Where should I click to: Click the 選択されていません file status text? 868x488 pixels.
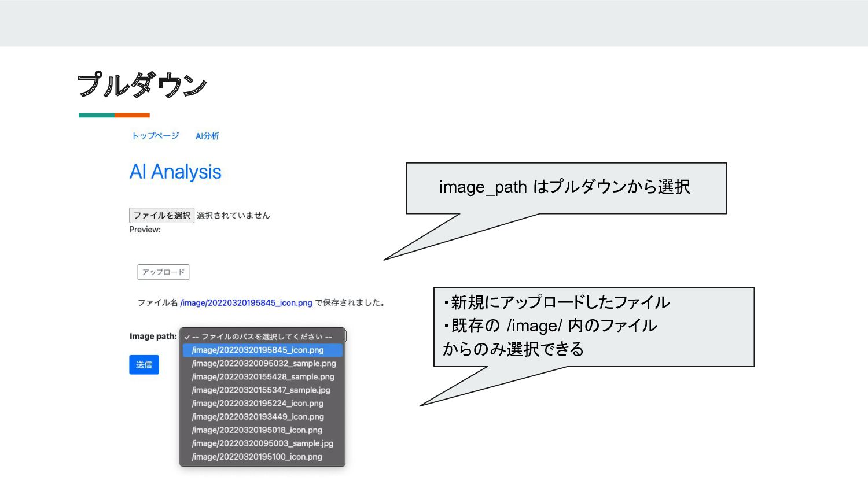click(x=233, y=215)
